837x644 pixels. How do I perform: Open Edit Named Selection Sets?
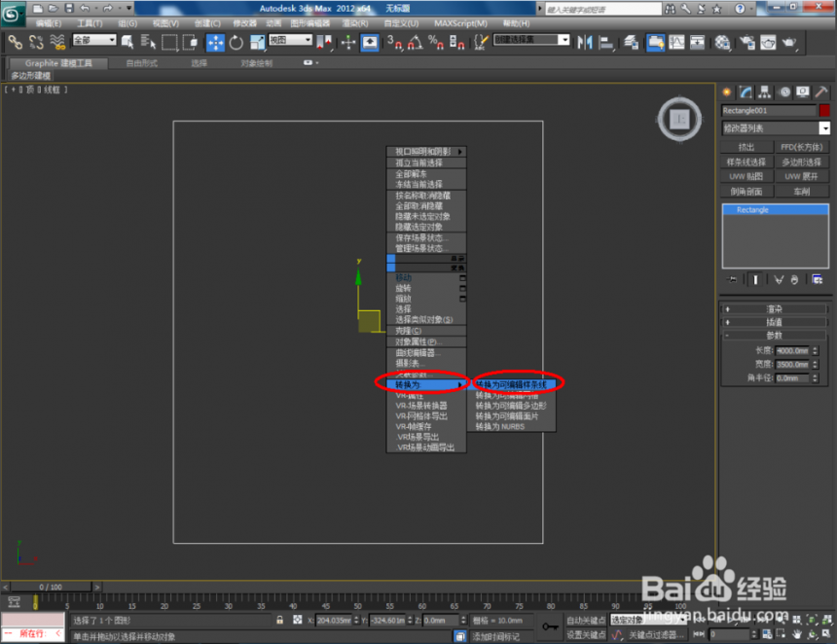pos(481,42)
